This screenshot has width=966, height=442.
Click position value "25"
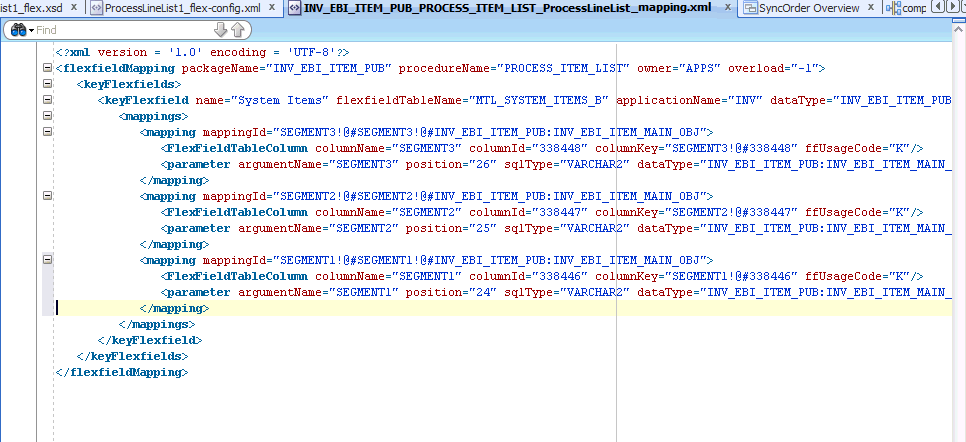coord(485,229)
